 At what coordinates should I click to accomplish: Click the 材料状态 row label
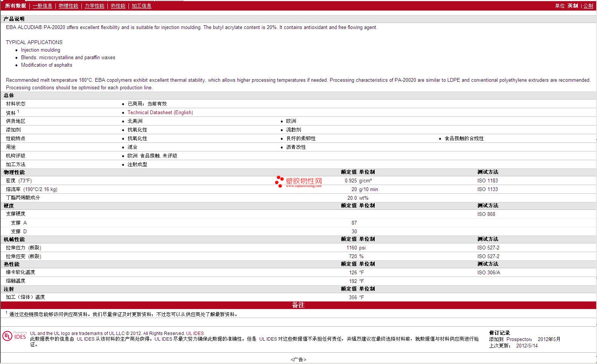tap(15, 104)
